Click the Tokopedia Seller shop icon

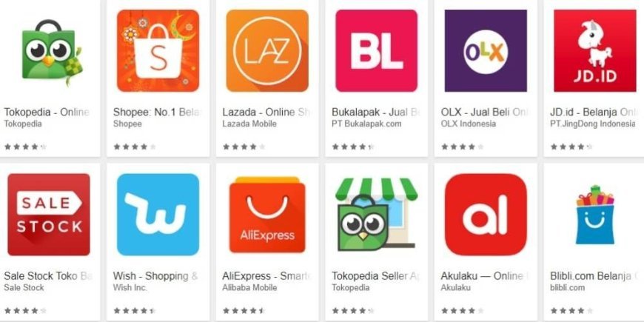[377, 215]
